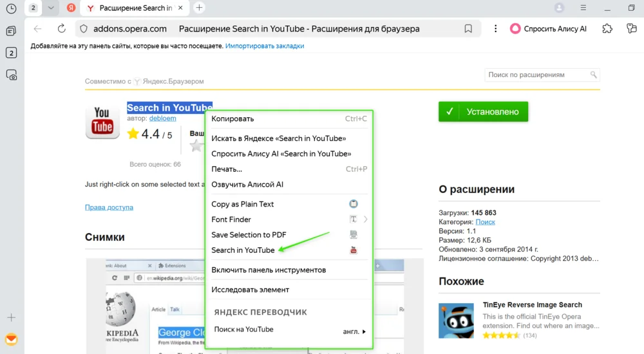Open author link 'debloem'
Image resolution: width=644 pixels, height=354 pixels.
click(163, 118)
